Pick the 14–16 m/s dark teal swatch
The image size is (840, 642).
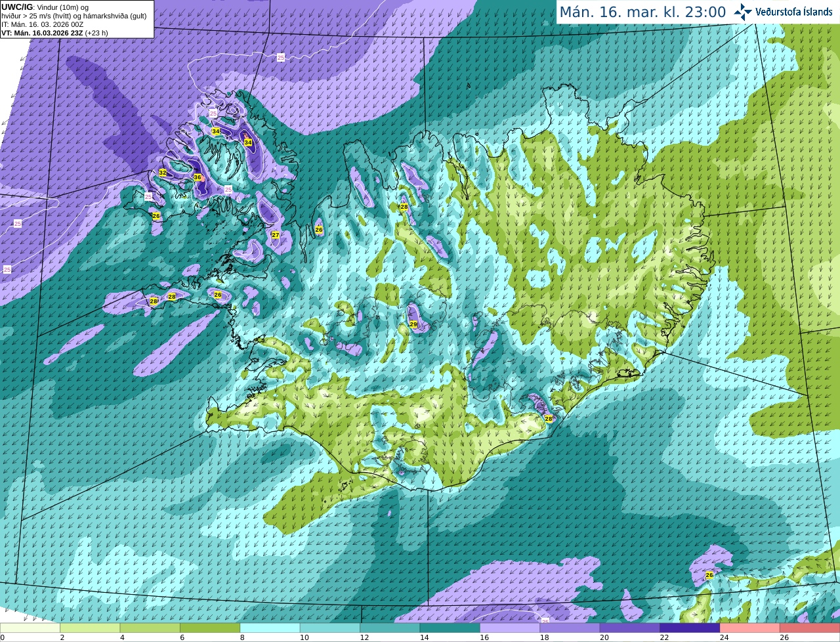(450, 628)
